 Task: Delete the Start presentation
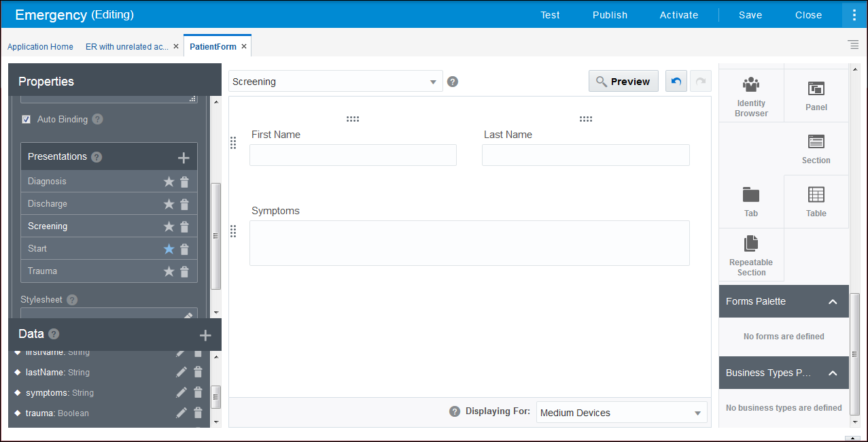tap(184, 249)
